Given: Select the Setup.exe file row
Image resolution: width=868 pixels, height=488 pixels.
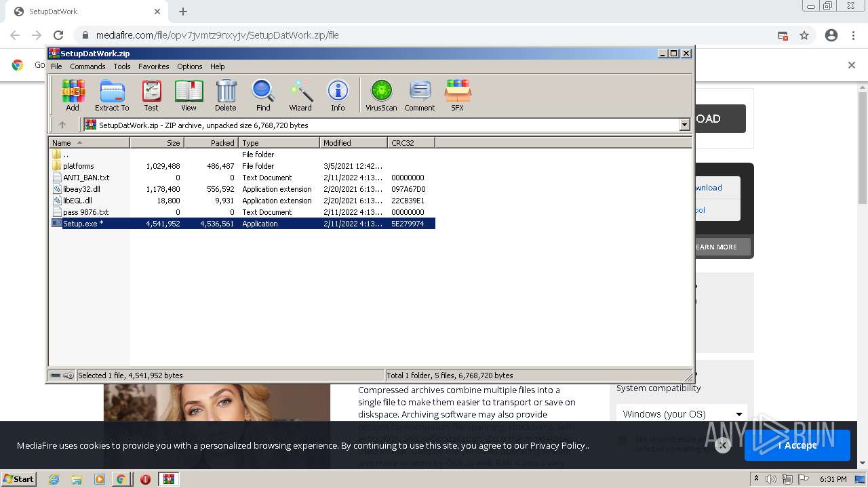Looking at the screenshot, I should pyautogui.click(x=242, y=224).
